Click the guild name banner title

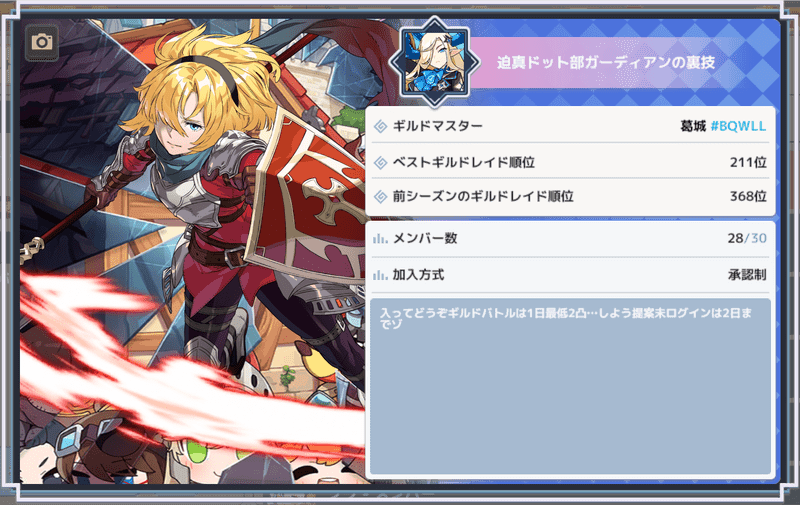point(606,62)
